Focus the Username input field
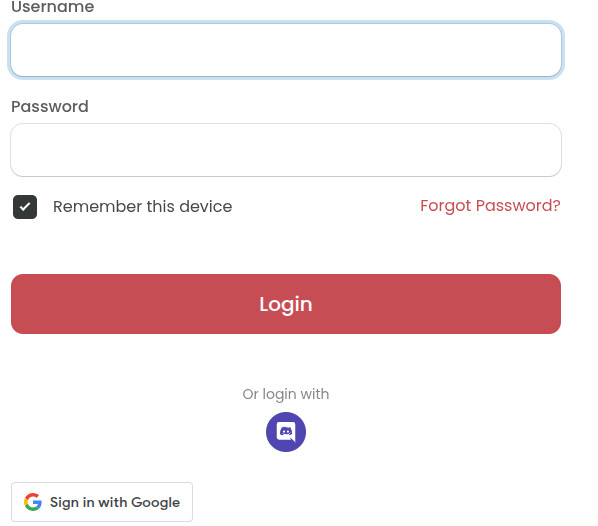 (x=286, y=50)
